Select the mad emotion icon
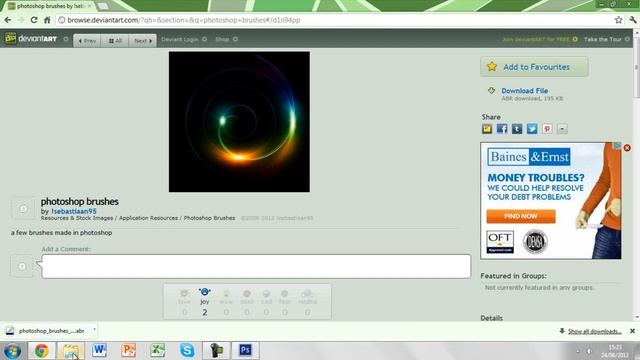 pos(247,293)
